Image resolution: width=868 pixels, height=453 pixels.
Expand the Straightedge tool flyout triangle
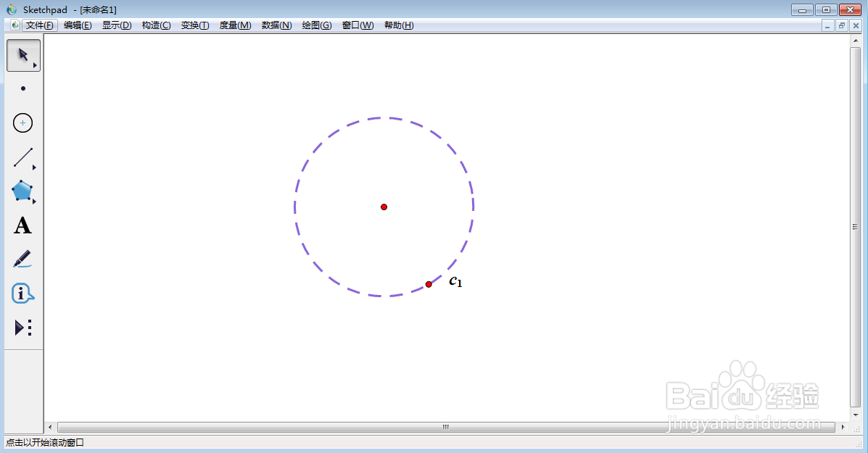coord(34,167)
